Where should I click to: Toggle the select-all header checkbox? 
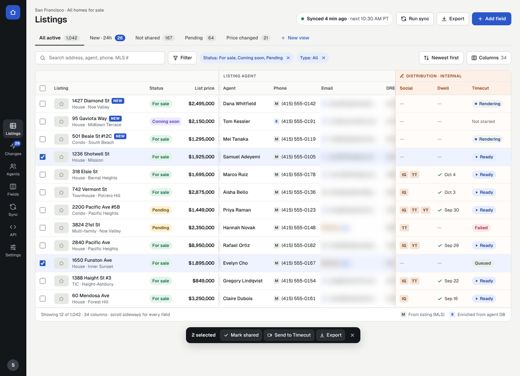[x=43, y=88]
